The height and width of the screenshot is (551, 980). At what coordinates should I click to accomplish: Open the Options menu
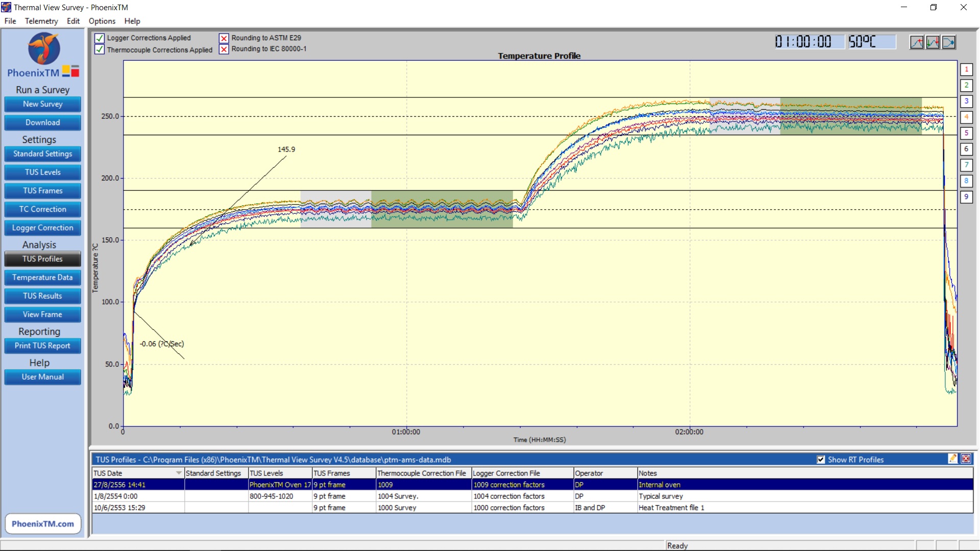point(102,21)
